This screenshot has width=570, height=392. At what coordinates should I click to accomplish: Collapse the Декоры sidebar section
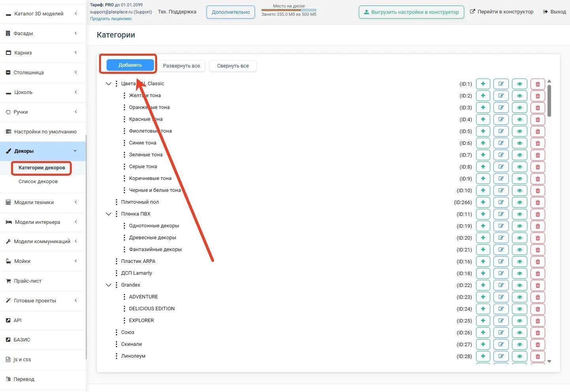(x=43, y=151)
